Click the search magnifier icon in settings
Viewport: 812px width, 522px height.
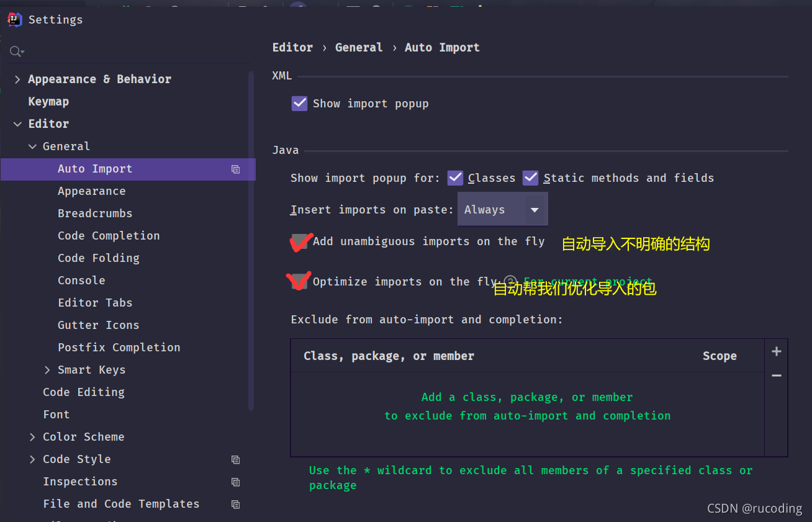pos(17,52)
